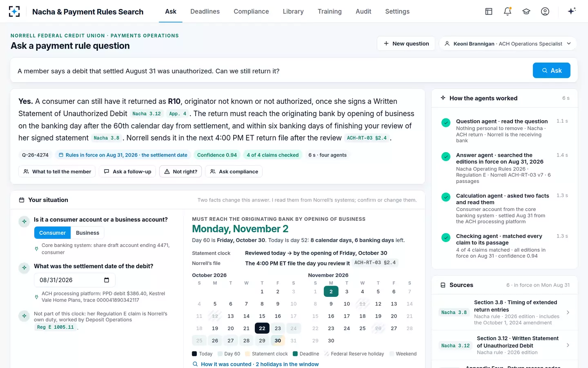Expand How it was counted details
The width and height of the screenshot is (588, 368).
(256, 364)
